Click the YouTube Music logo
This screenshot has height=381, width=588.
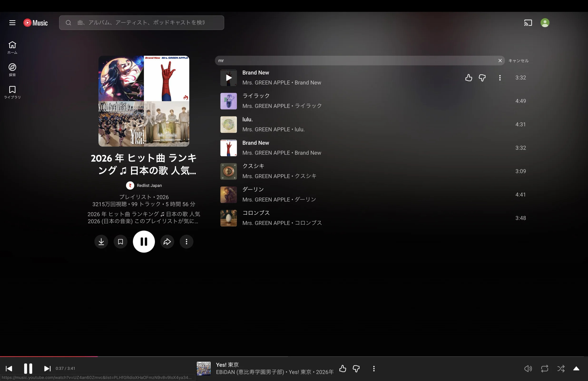(x=36, y=23)
